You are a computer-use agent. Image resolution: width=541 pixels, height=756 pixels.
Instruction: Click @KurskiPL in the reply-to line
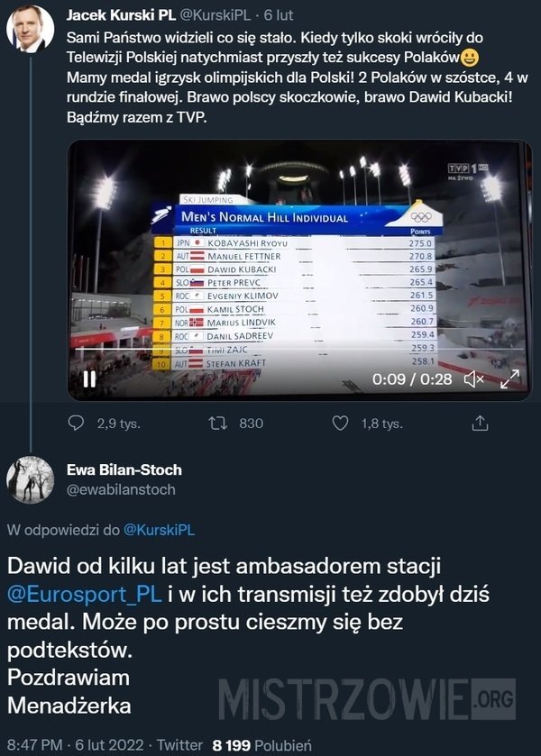[x=158, y=531]
